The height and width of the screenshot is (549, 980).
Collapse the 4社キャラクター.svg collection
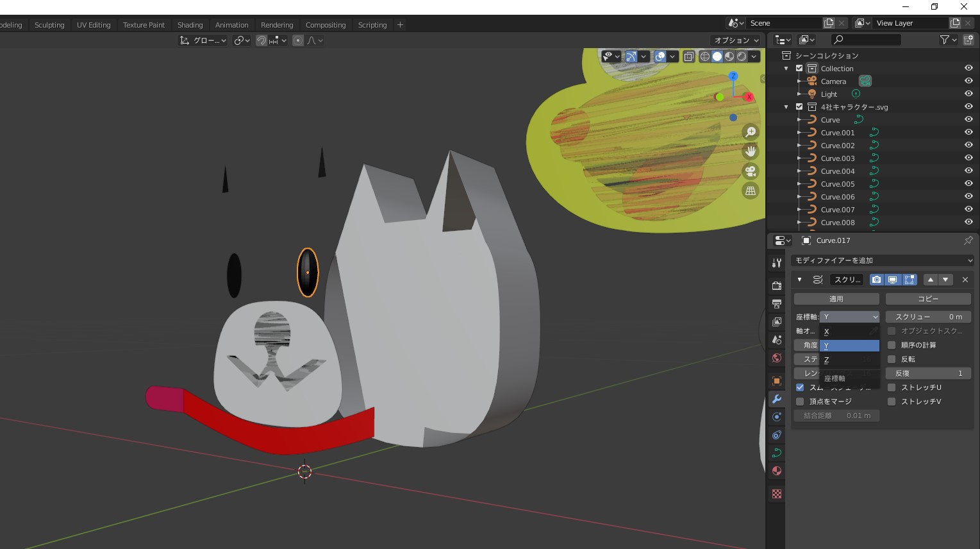[x=786, y=107]
